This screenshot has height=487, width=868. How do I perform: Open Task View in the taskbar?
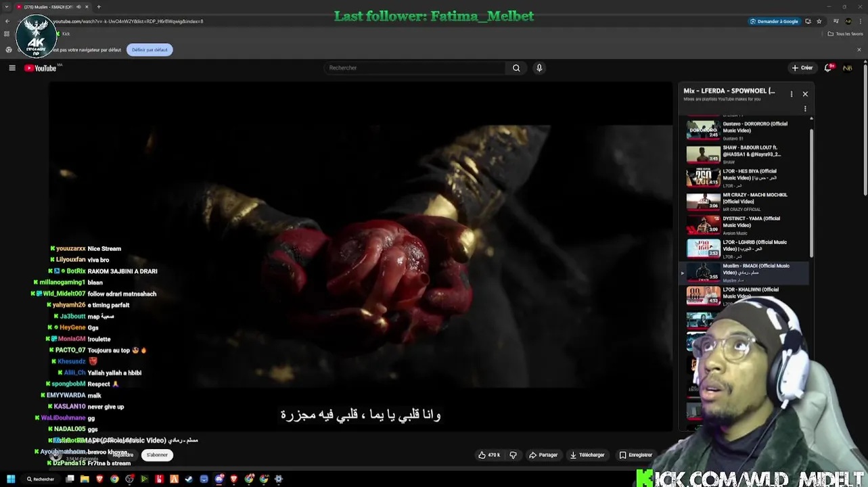pos(70,479)
